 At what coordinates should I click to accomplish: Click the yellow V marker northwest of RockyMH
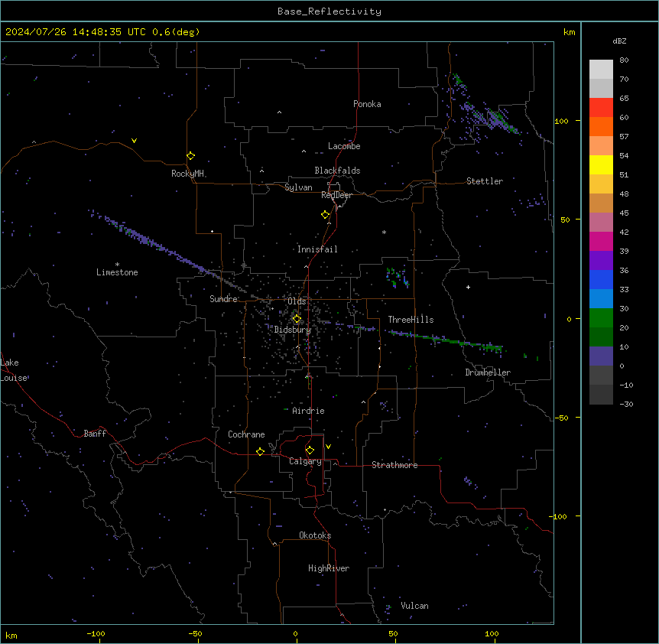pos(134,141)
